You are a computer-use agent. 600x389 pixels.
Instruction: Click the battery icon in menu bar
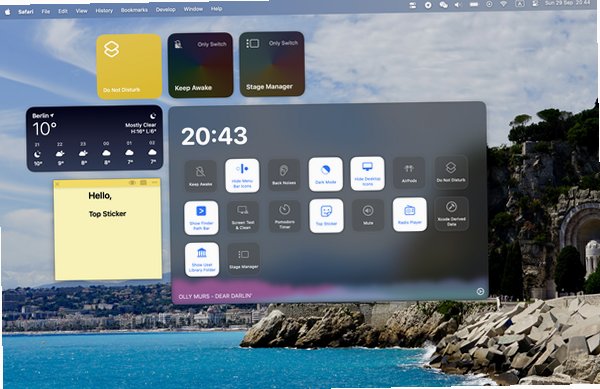474,4
